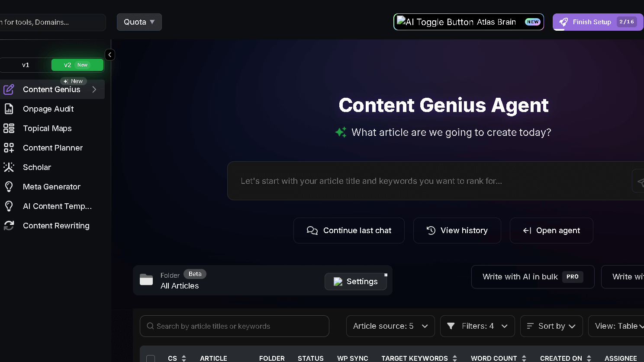Open the Scholar tool
Viewport: 644px width, 362px height.
tap(37, 167)
